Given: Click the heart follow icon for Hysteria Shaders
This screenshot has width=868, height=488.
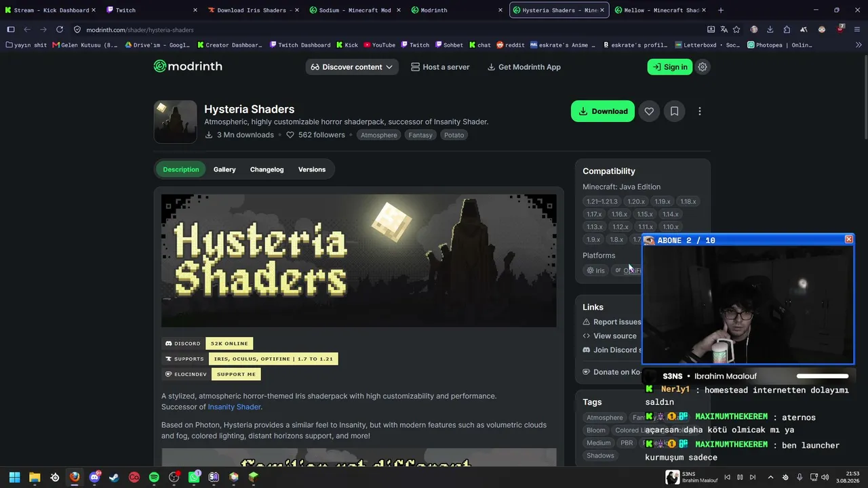Looking at the screenshot, I should [649, 111].
